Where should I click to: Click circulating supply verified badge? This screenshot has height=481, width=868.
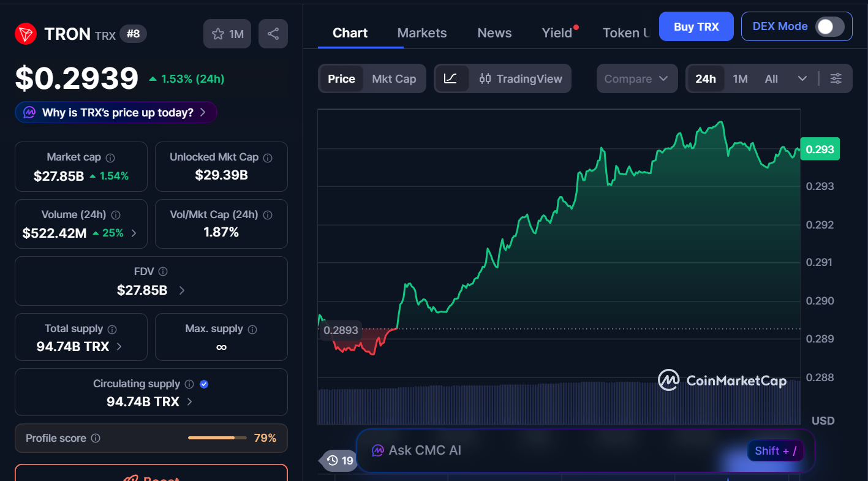pyautogui.click(x=205, y=384)
